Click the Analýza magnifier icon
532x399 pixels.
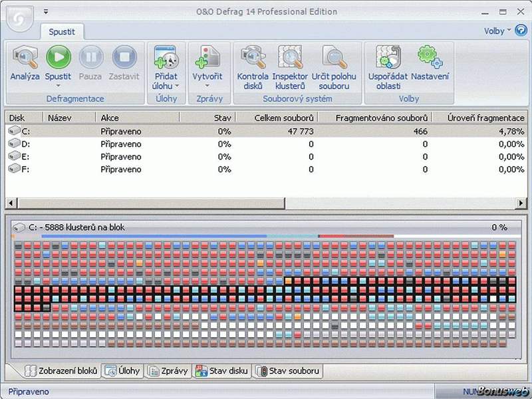[25, 58]
